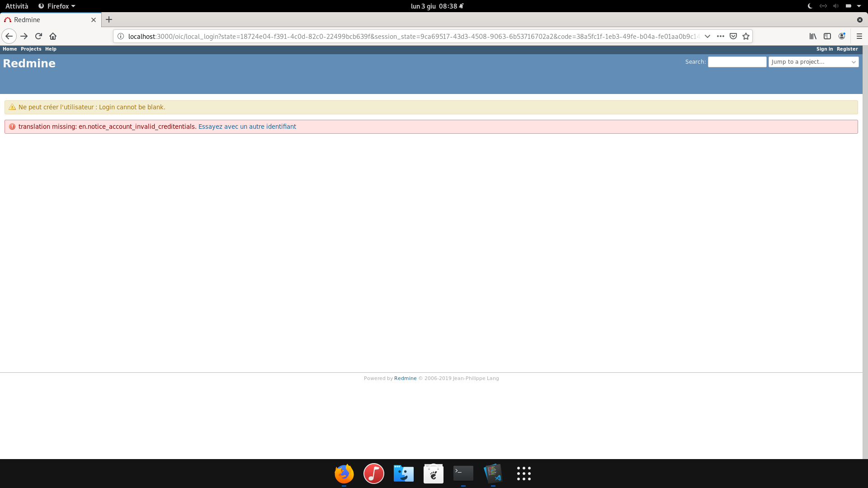Open the Firefox application menu in top bar

57,6
